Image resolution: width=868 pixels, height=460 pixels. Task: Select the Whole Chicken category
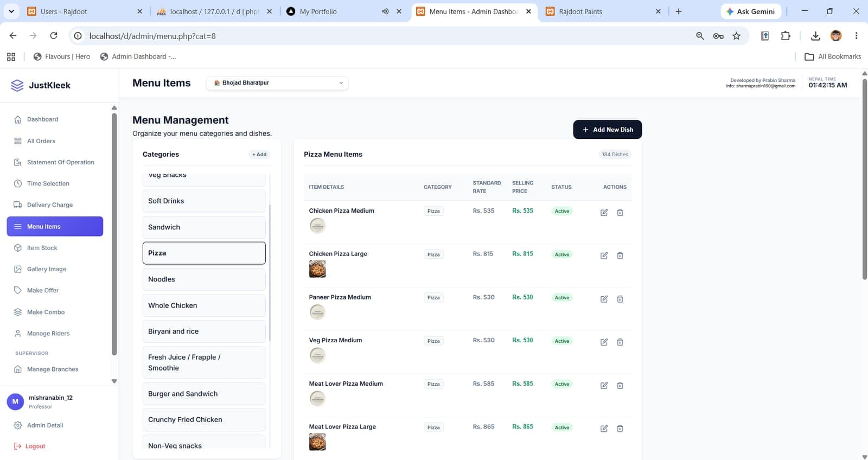click(x=204, y=305)
